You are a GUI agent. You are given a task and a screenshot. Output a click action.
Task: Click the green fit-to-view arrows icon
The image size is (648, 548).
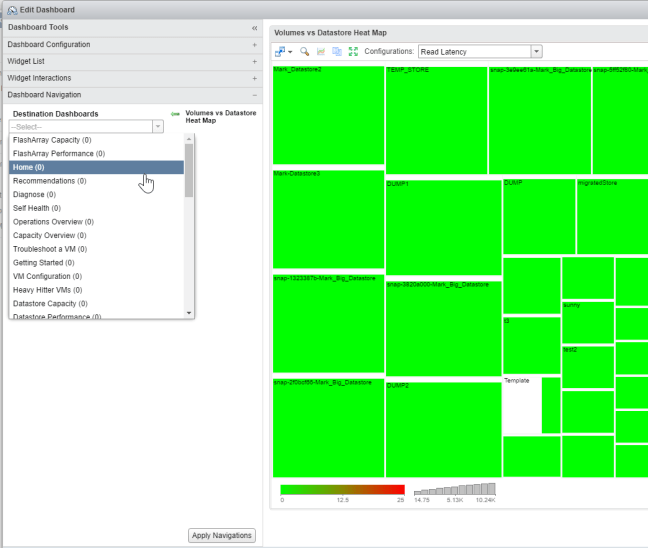[x=353, y=51]
